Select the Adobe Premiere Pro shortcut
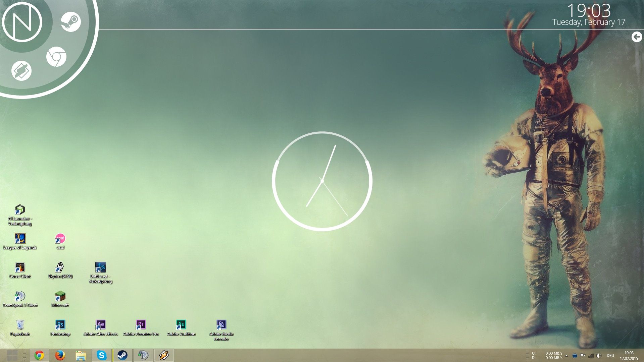The image size is (644, 362). click(x=141, y=325)
